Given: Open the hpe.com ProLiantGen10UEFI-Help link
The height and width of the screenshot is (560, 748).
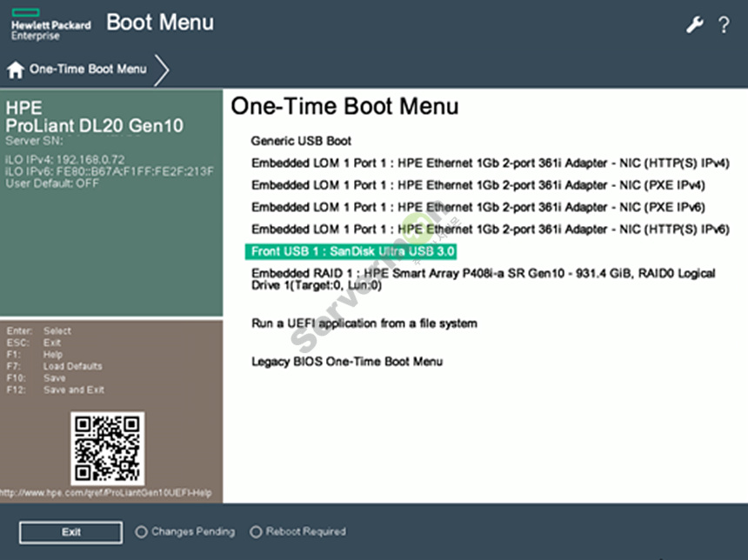Looking at the screenshot, I should [x=105, y=493].
